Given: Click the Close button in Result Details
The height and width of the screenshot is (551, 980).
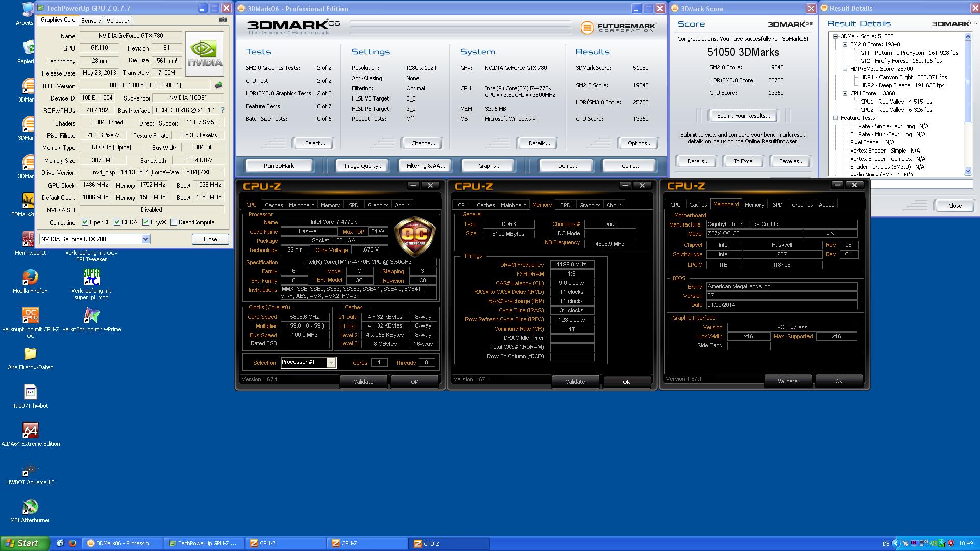Looking at the screenshot, I should tap(954, 206).
